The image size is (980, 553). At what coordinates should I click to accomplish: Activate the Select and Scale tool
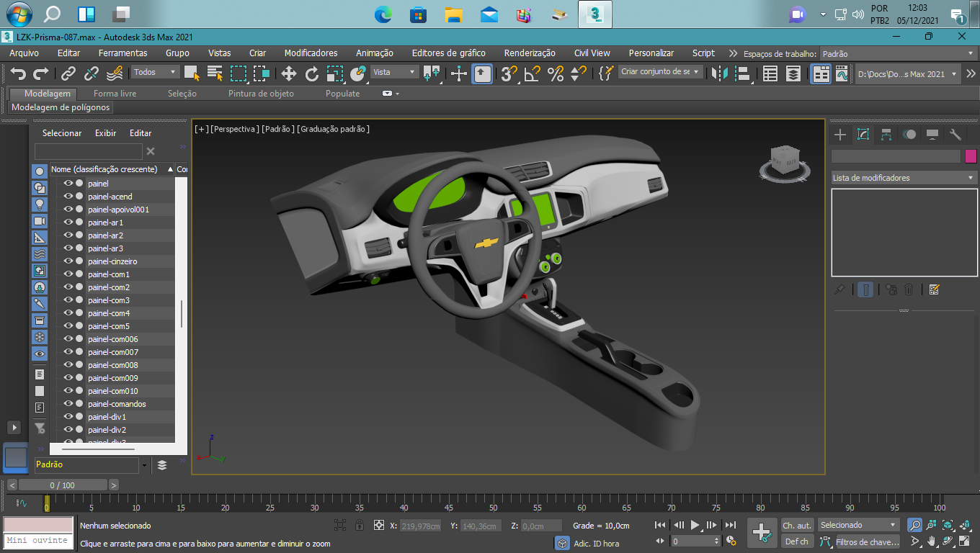tap(335, 73)
